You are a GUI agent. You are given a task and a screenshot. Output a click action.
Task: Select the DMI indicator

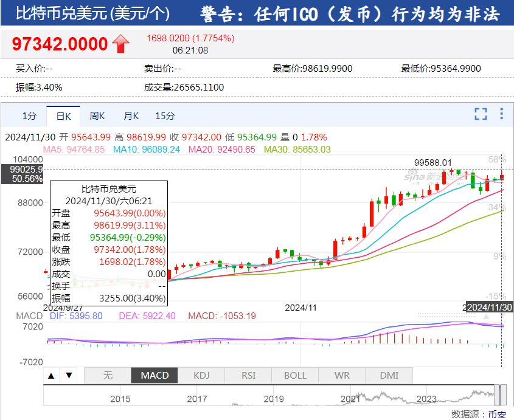coord(389,376)
